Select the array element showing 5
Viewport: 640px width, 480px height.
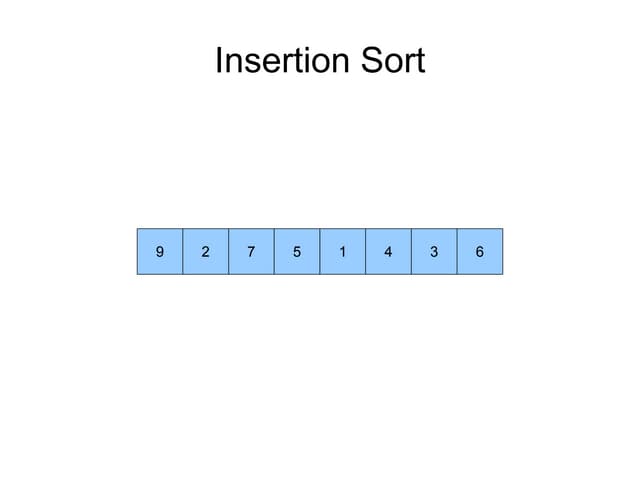coord(297,251)
